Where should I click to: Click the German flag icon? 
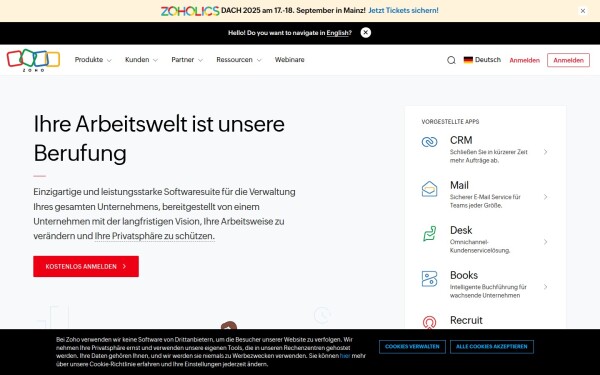pos(468,60)
